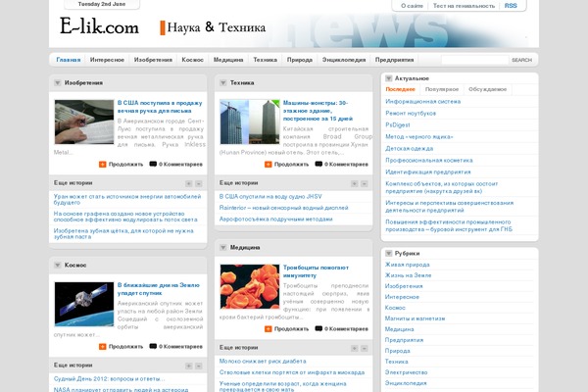This screenshot has height=392, width=588.
Task: Collapse the Актуальное widget arrow
Action: (x=389, y=78)
